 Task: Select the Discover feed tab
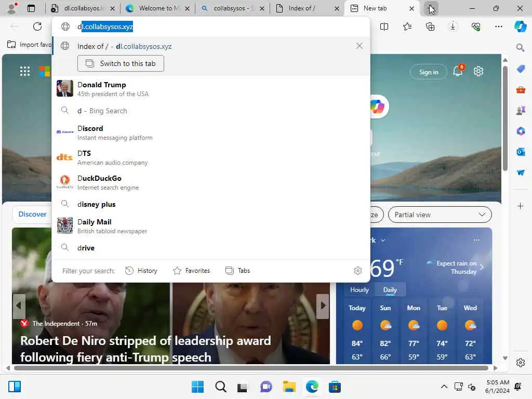[32, 214]
